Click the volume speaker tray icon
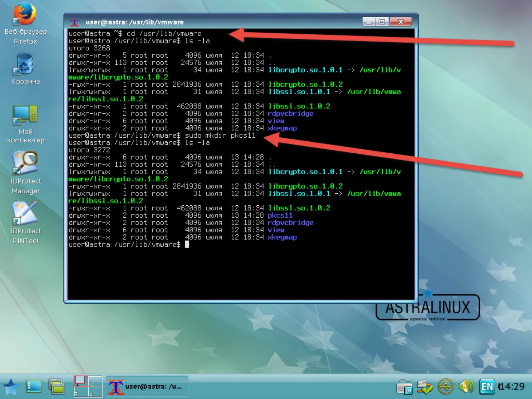 [x=466, y=386]
